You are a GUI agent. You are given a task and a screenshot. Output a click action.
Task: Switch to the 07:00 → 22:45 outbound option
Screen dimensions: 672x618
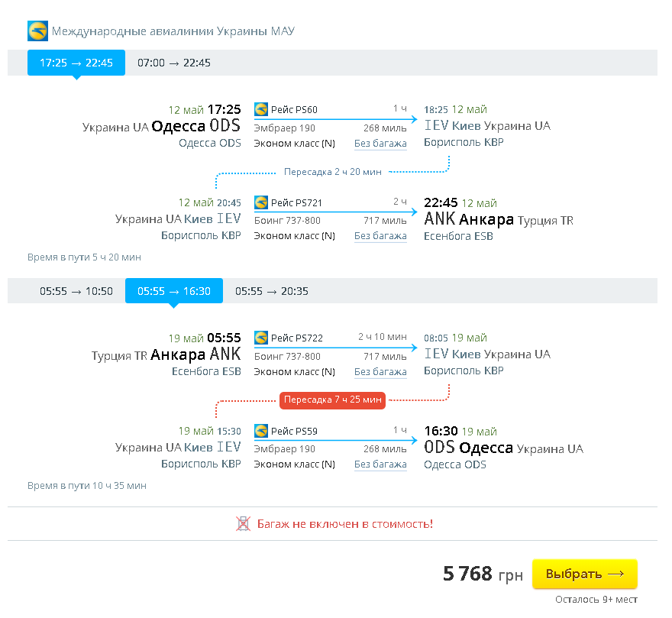point(174,63)
